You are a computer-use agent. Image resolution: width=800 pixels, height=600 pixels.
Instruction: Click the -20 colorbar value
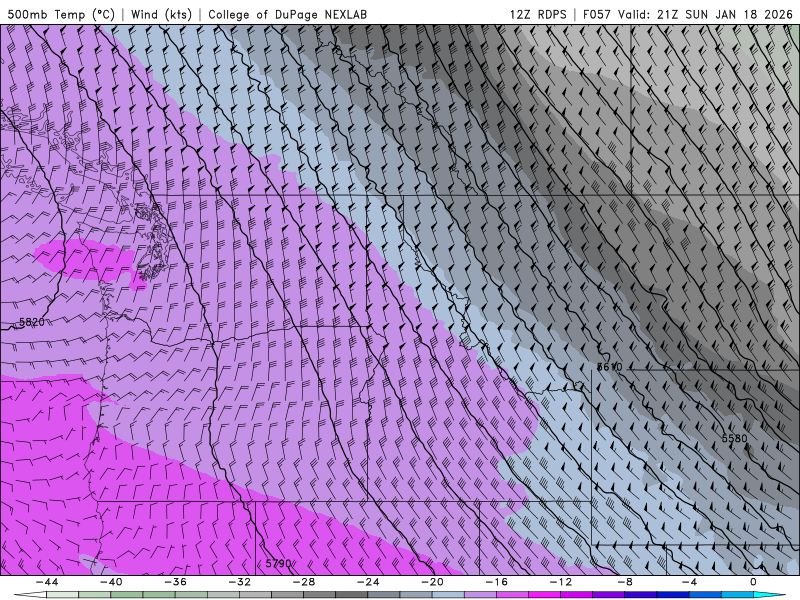tap(432, 582)
